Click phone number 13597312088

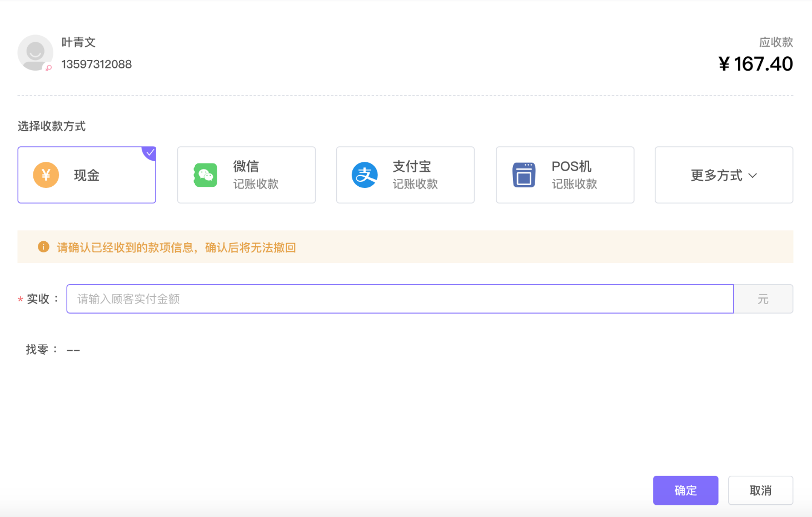[96, 64]
